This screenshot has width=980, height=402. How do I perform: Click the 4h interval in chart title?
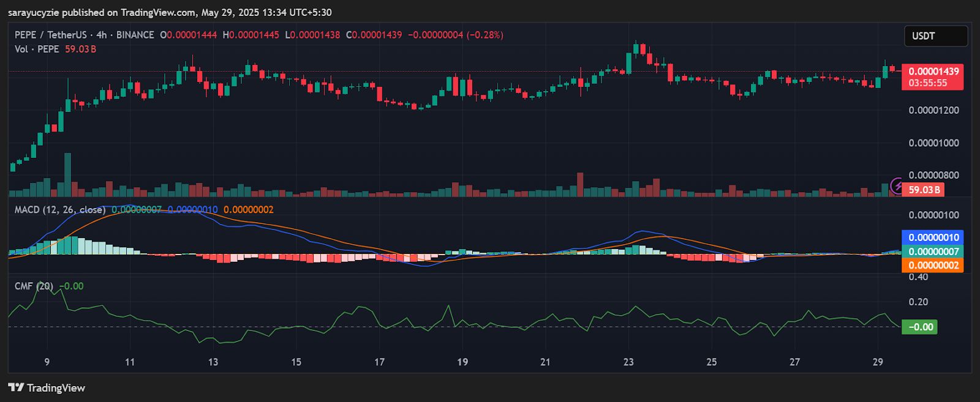[101, 35]
